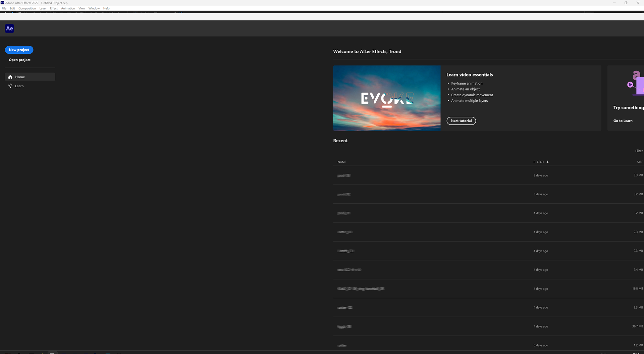
Task: Choose the Hand tool from the toolbar
Action: (x=20, y=13)
